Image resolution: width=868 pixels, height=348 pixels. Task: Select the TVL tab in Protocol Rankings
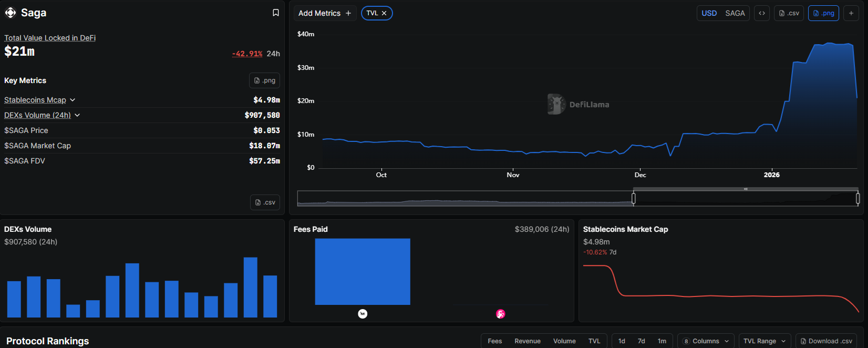(x=594, y=341)
